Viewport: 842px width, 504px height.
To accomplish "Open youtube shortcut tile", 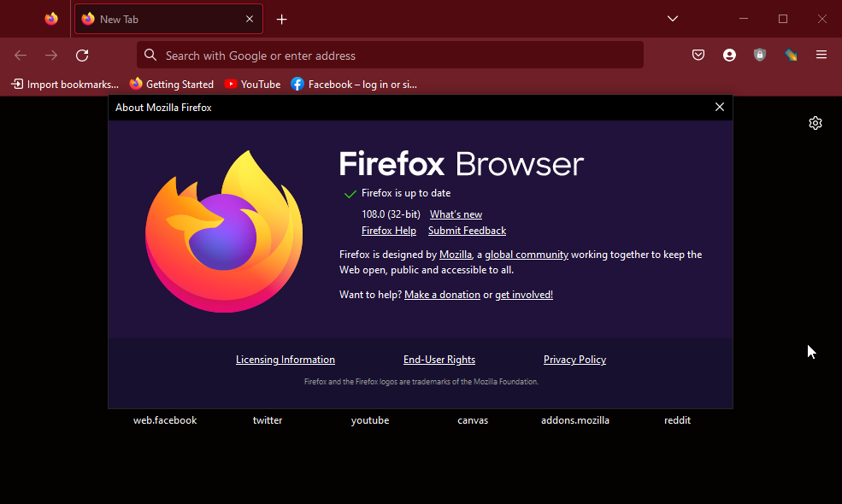I will pyautogui.click(x=370, y=420).
